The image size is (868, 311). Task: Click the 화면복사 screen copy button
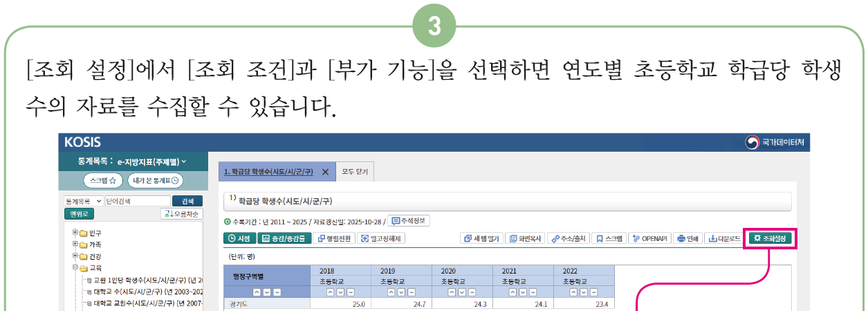(x=524, y=238)
